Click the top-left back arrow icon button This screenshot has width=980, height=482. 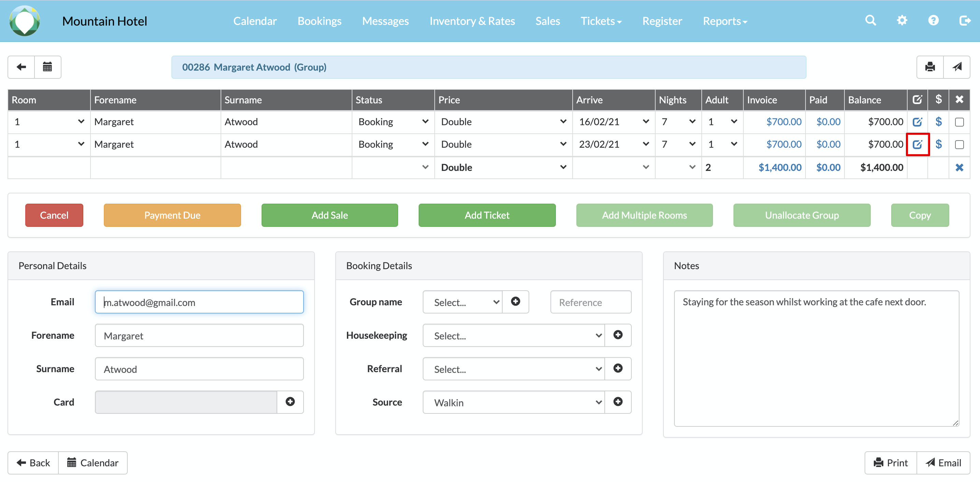[21, 67]
